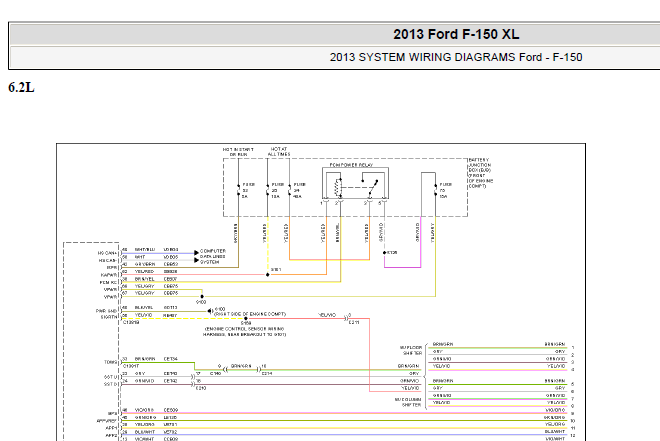This screenshot has height=441, width=660.
Task: Click the "BLK/YEL" wire label on PWR GND row
Action: [144, 308]
